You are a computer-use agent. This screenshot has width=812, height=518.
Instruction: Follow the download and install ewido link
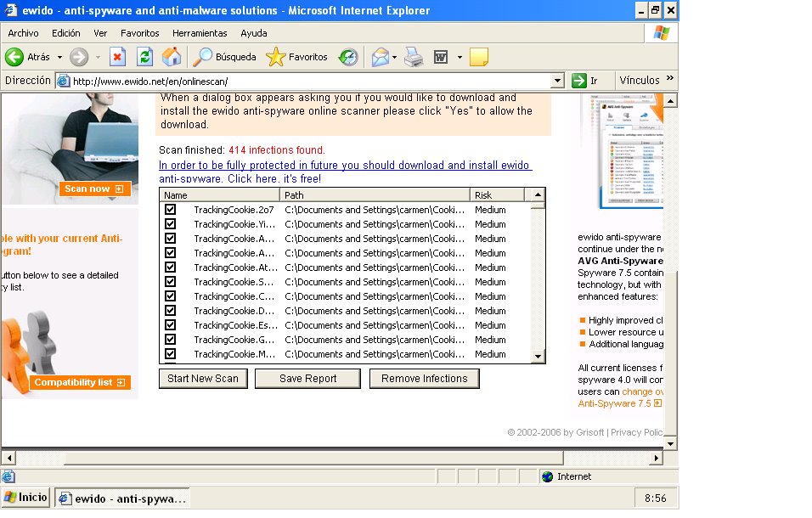tap(345, 172)
